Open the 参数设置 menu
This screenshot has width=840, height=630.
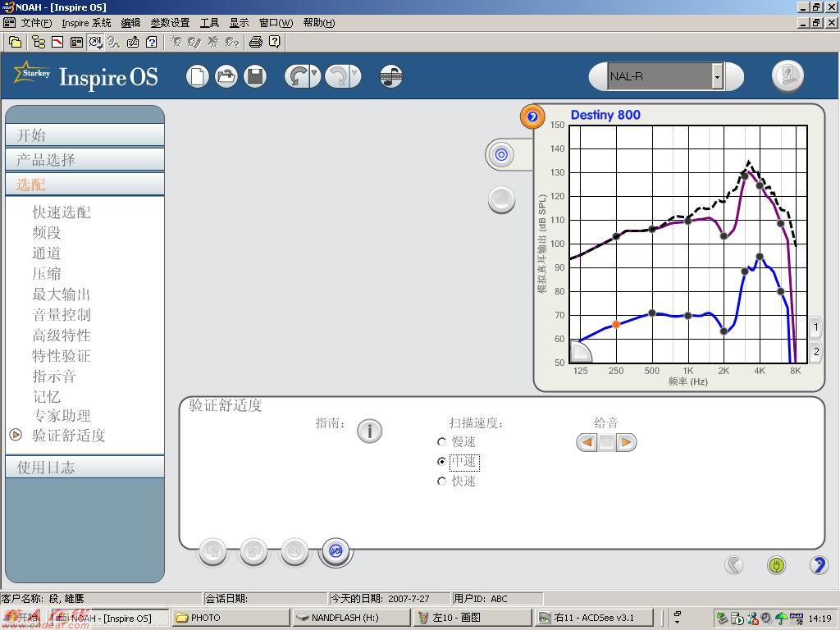(170, 23)
